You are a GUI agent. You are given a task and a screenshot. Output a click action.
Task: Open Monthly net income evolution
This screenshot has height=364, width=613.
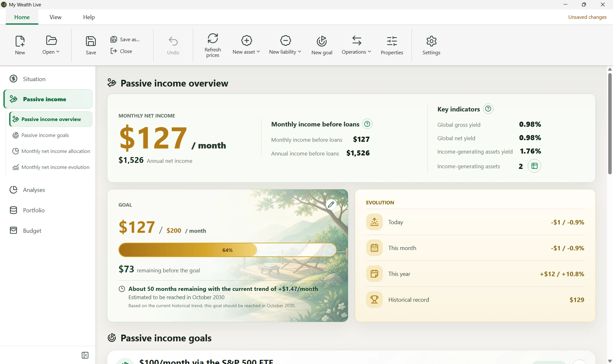pyautogui.click(x=51, y=167)
